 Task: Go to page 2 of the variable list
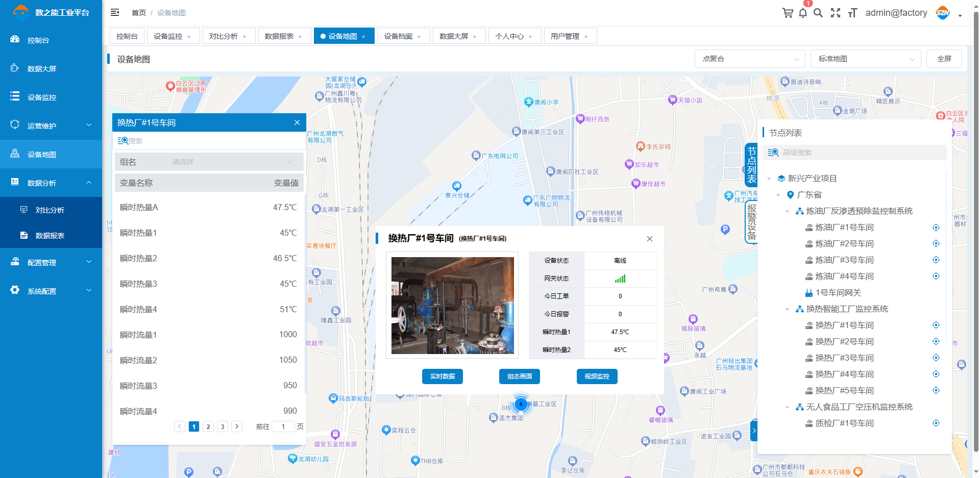(208, 426)
